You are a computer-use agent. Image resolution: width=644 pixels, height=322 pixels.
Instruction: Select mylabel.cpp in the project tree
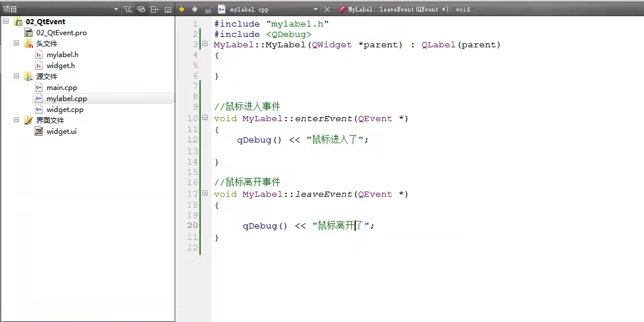pos(67,99)
